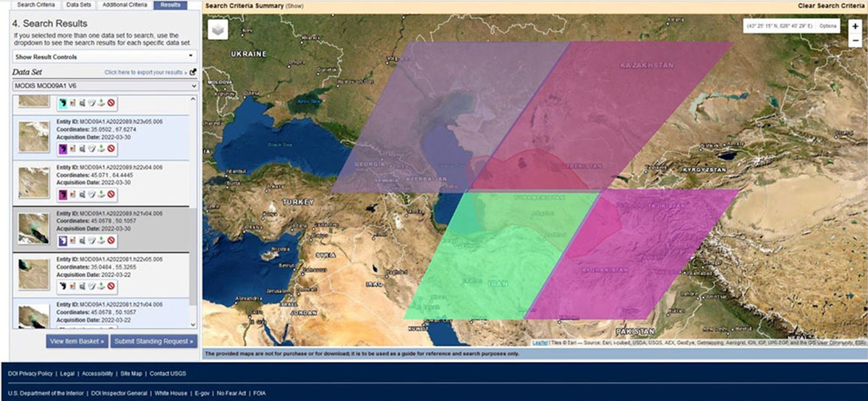Screen dimensions: 868x401
Task: Open download options for scene A2022089.h22v04
Action: pos(102,194)
